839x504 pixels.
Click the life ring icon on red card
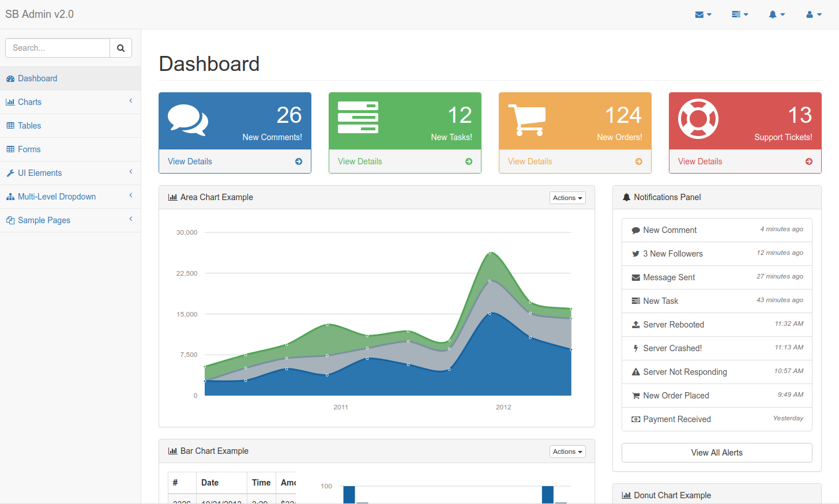point(698,119)
